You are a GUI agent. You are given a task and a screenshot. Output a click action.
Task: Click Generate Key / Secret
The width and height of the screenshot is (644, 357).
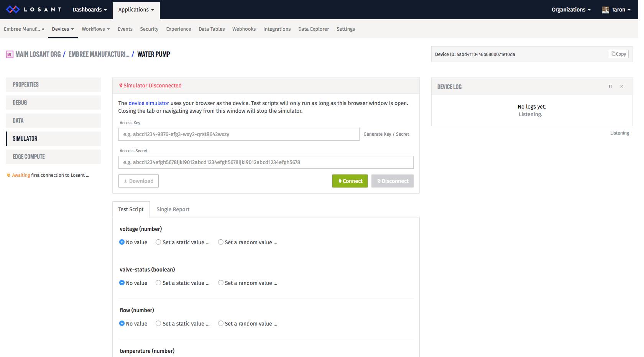[386, 134]
